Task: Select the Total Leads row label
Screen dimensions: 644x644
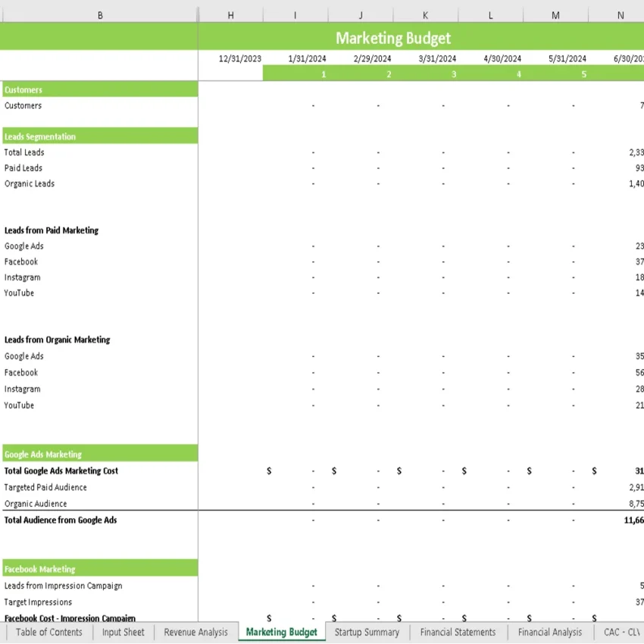Action: coord(23,152)
